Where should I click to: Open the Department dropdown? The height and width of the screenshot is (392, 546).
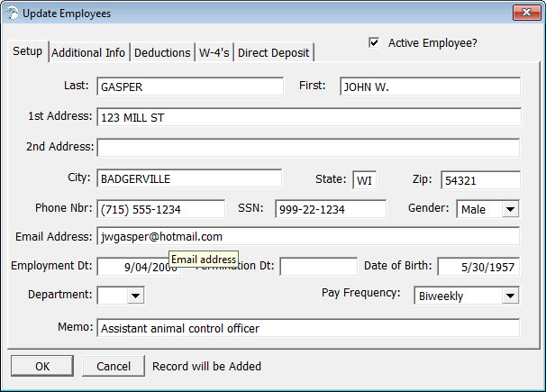(x=135, y=295)
